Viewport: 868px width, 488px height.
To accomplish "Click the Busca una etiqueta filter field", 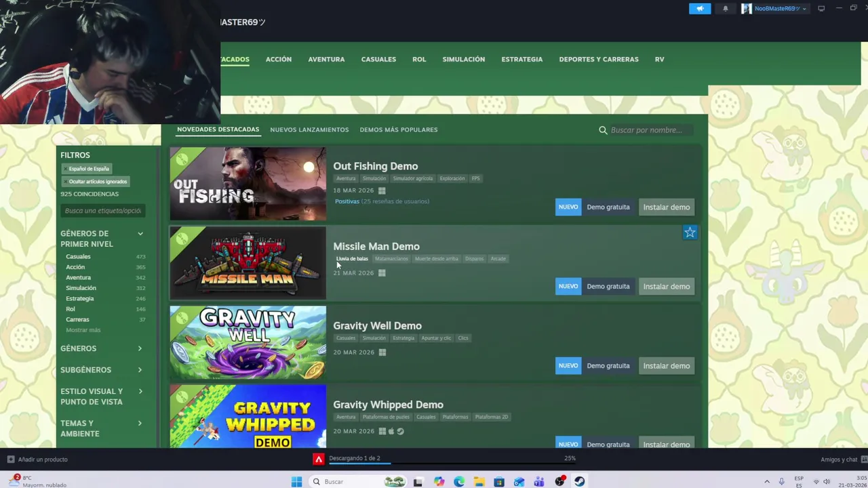I will point(102,211).
